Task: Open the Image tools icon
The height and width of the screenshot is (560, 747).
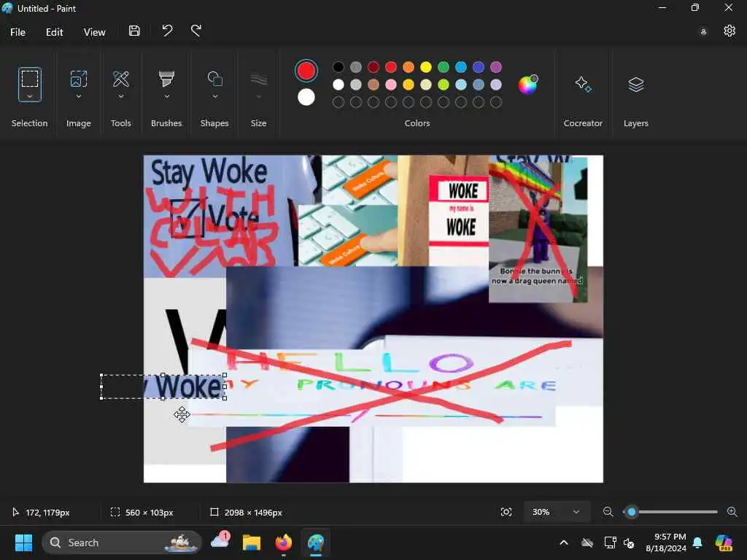Action: click(79, 79)
